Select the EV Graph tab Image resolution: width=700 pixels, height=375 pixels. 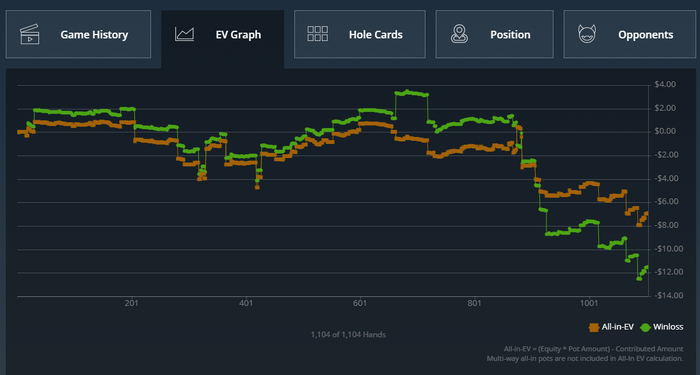point(222,39)
